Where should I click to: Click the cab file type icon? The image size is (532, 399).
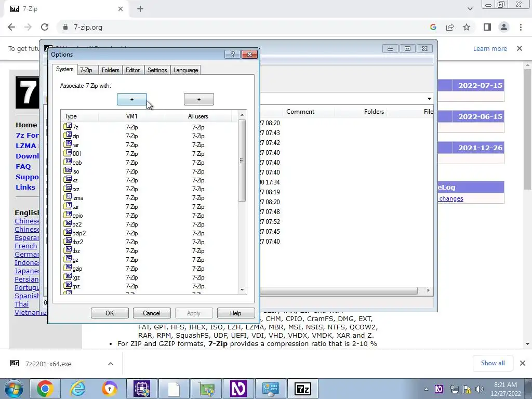point(68,162)
